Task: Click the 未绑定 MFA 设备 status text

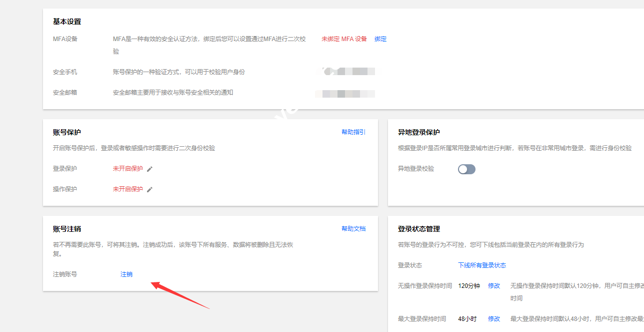Action: [x=344, y=39]
